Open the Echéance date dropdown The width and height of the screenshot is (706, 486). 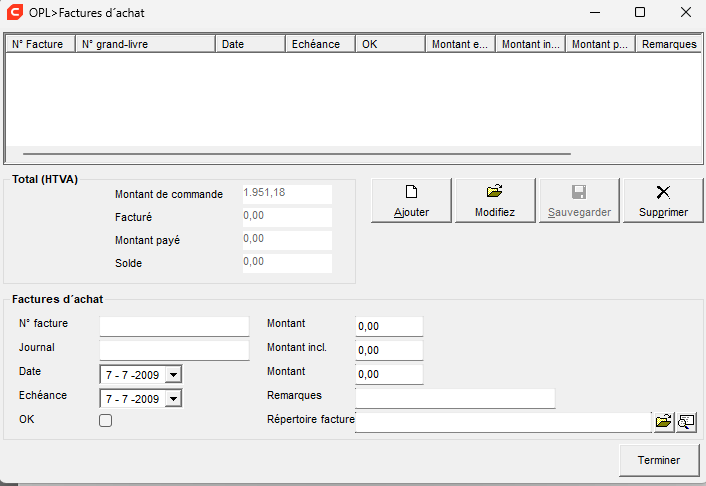tap(173, 399)
